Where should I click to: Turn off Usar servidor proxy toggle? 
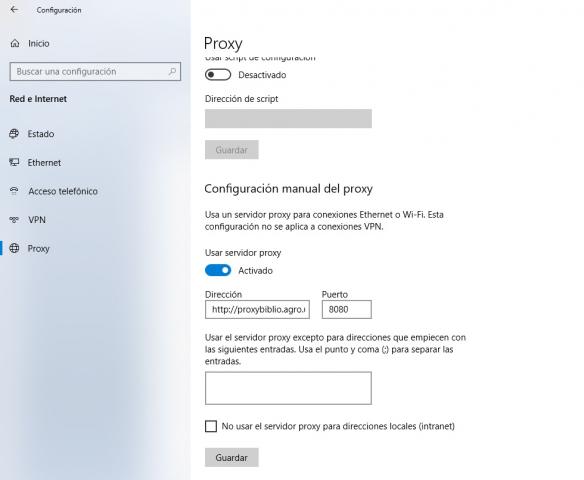[218, 270]
